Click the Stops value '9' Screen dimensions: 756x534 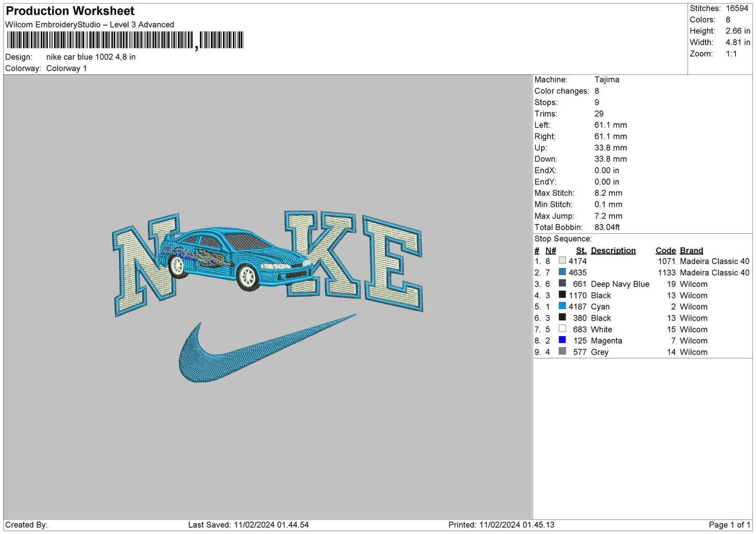pyautogui.click(x=597, y=103)
